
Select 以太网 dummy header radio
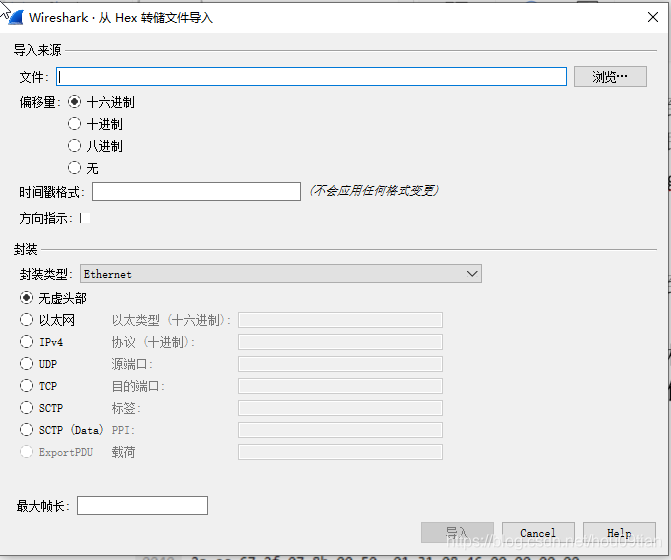point(27,320)
